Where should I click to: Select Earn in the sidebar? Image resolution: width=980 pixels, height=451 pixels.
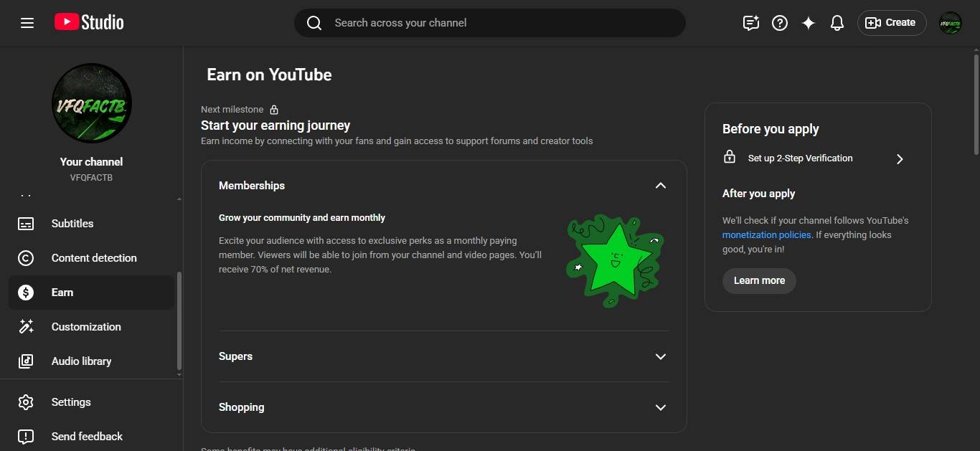coord(62,293)
